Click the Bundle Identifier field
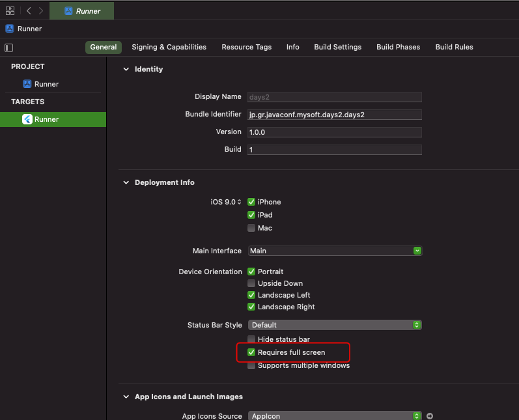Screen dimensions: 519x420 (x=334, y=115)
